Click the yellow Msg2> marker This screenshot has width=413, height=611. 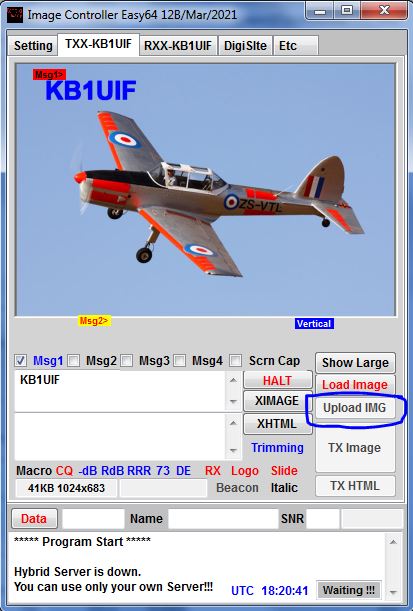[x=95, y=321]
